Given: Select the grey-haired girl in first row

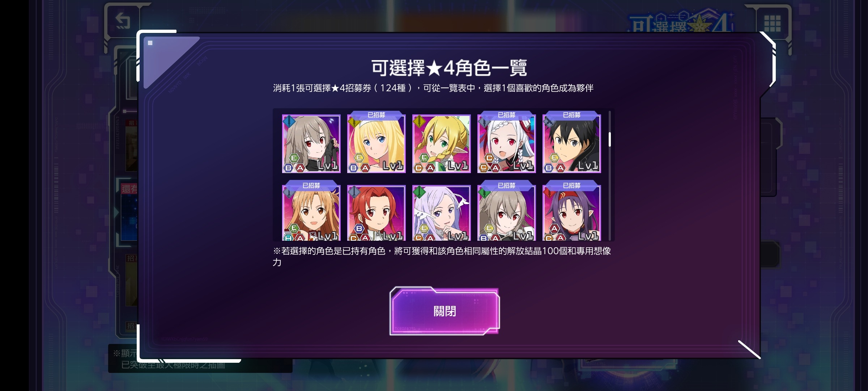Looking at the screenshot, I should pos(311,144).
